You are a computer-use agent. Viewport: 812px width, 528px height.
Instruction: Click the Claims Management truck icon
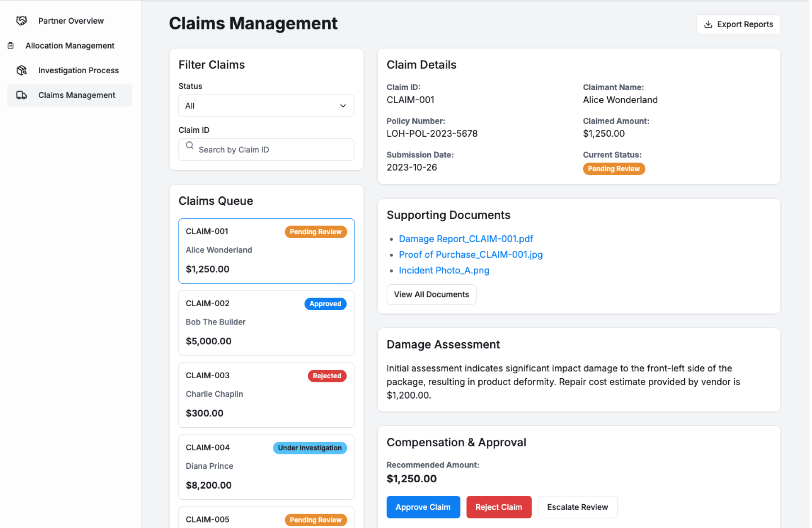[21, 95]
